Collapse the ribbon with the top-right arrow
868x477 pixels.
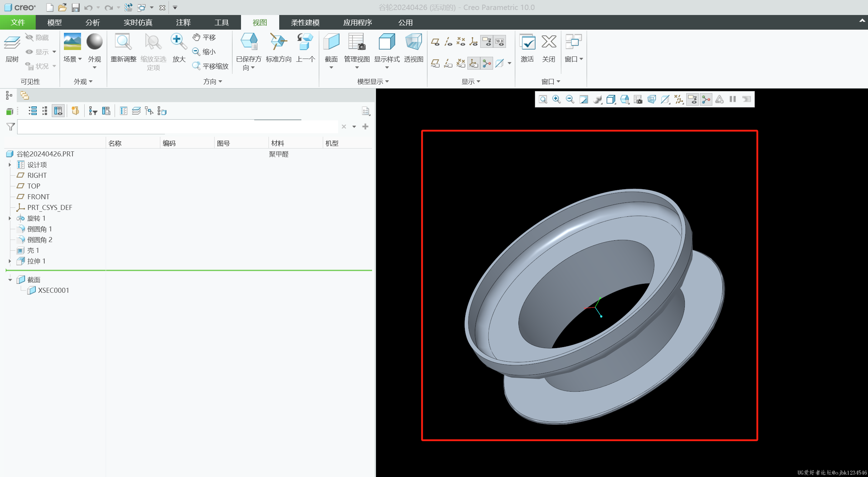click(x=862, y=21)
